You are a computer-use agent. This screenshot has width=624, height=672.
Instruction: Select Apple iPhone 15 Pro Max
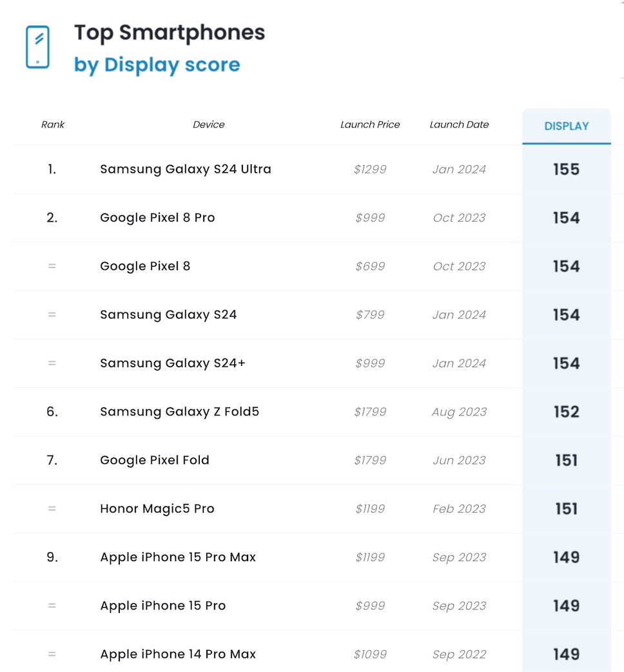178,557
